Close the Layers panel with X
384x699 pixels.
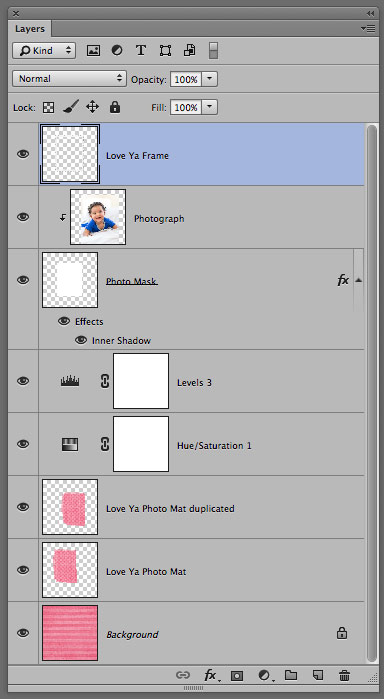(16, 13)
